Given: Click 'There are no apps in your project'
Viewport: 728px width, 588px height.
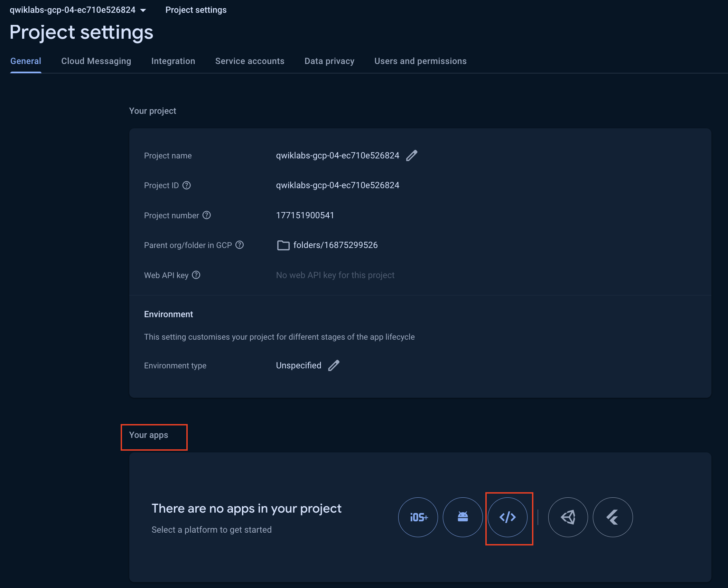Looking at the screenshot, I should 246,508.
